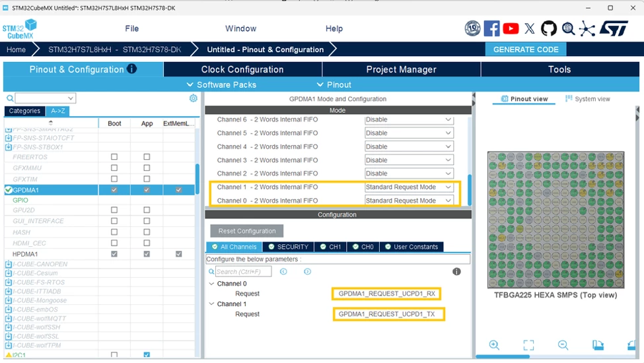The width and height of the screenshot is (644, 363).
Task: Toggle FREERTOS Boot checkbox
Action: click(114, 156)
